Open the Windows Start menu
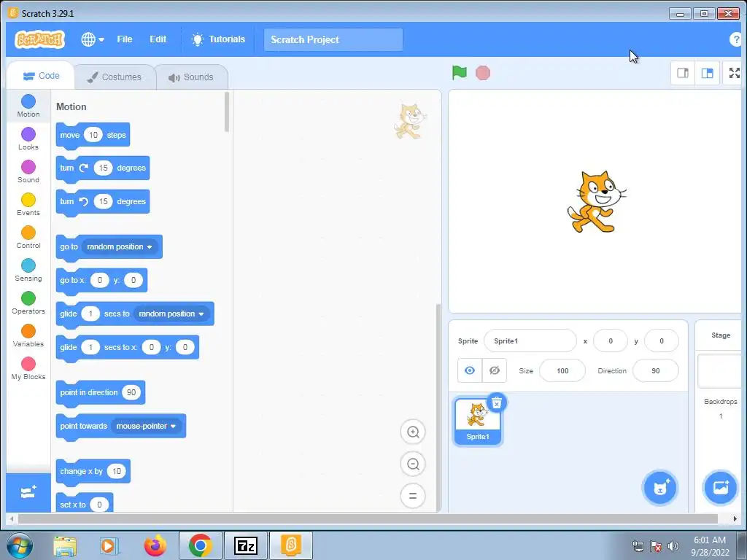This screenshot has height=560, width=747. click(x=20, y=545)
